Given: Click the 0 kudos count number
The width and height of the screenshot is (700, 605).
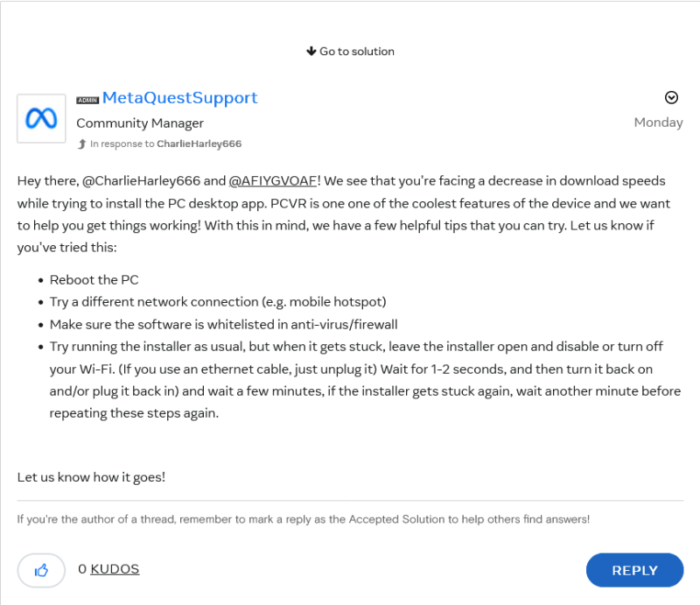Looking at the screenshot, I should pyautogui.click(x=82, y=569).
